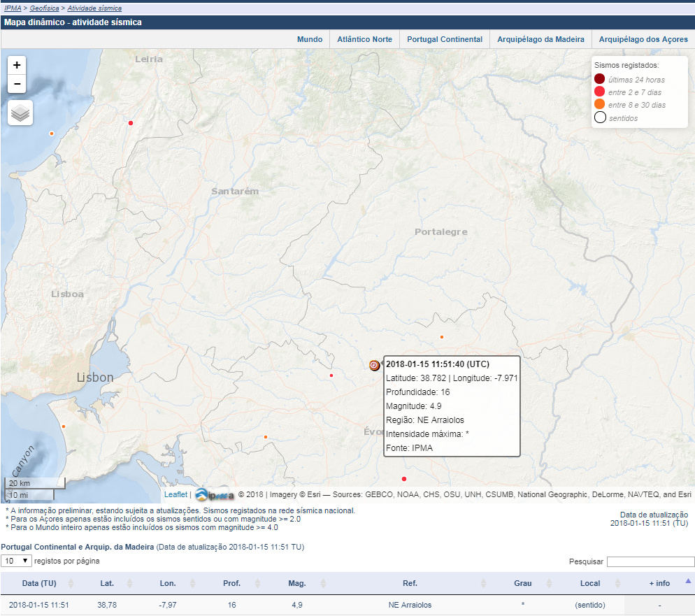The height and width of the screenshot is (616, 695).
Task: Click the red marker at map bottom
Action: pos(403,479)
